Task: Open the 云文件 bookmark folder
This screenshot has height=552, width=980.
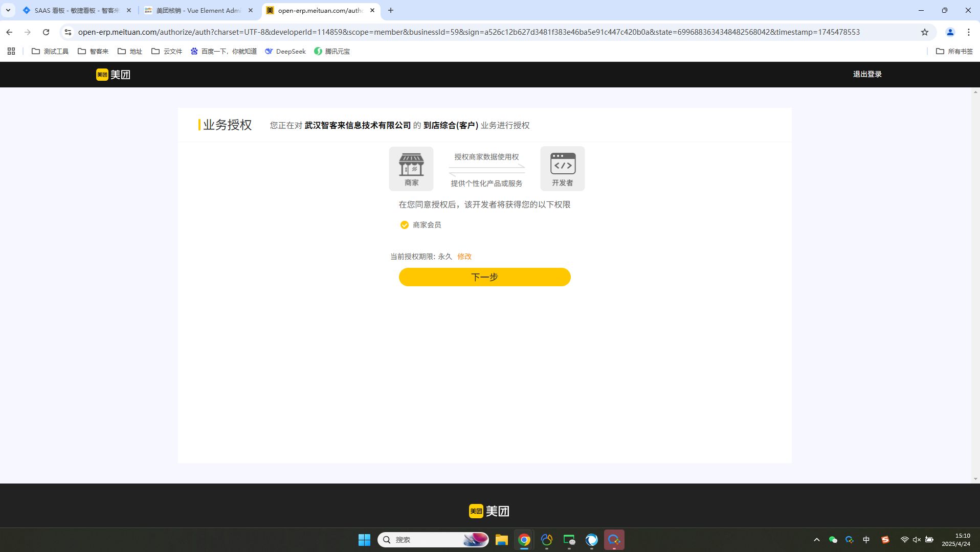Action: (x=167, y=51)
